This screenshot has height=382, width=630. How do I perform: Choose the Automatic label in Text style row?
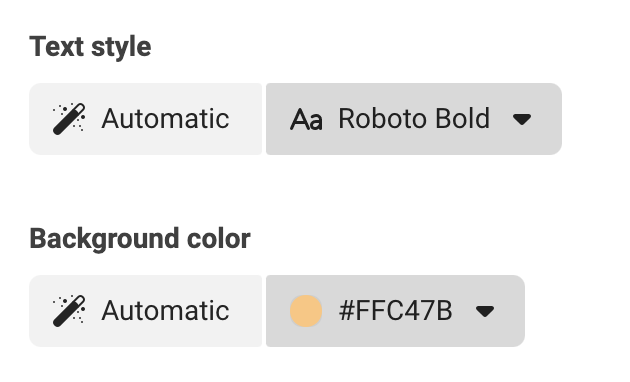coord(165,119)
